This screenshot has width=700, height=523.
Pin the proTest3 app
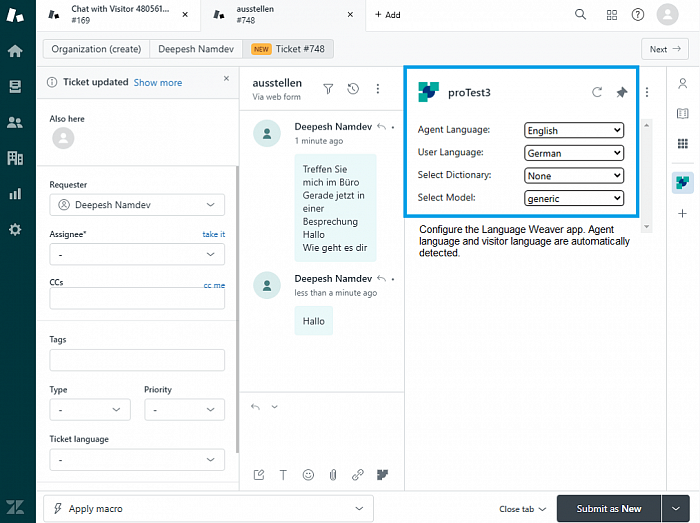[621, 92]
